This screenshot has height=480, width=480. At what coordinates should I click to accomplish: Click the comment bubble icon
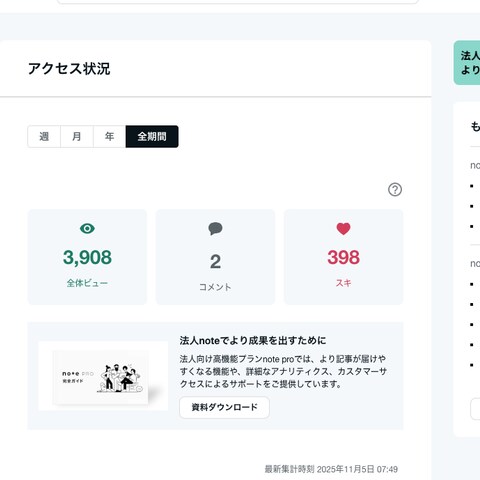tap(215, 229)
